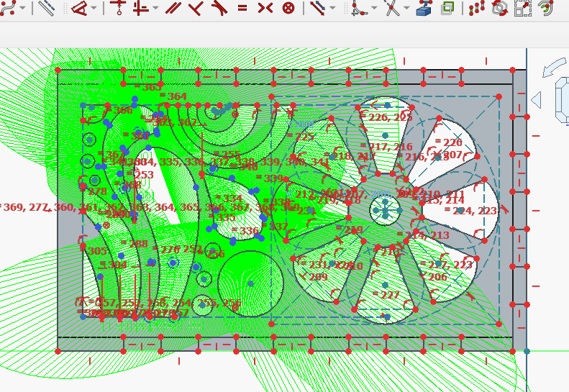Image resolution: width=569 pixels, height=392 pixels.
Task: Select the small hub circle in gear center
Action: tap(386, 210)
